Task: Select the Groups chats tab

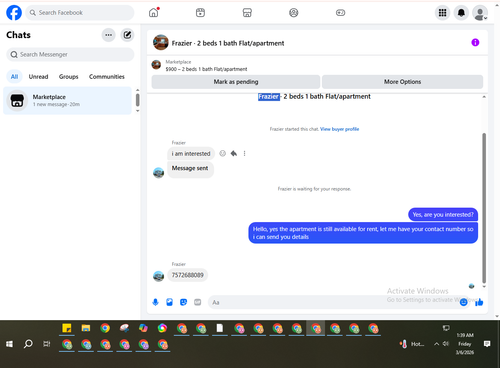Action: tap(68, 76)
